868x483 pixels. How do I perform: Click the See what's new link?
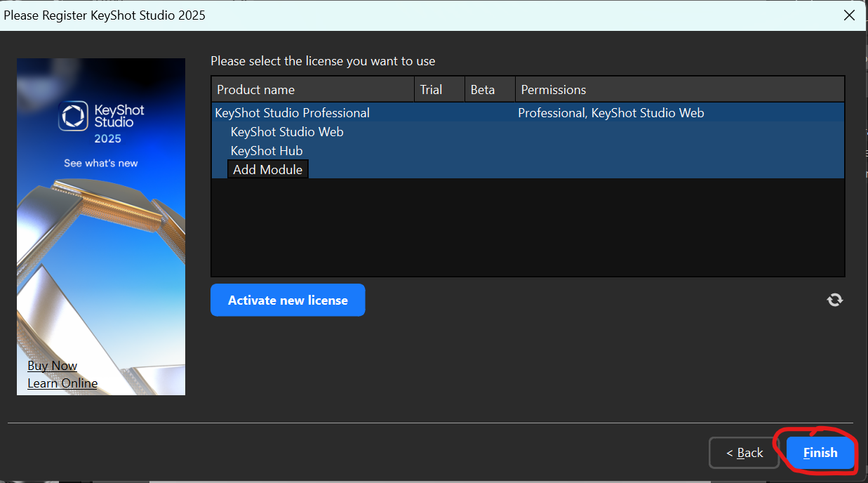(100, 162)
